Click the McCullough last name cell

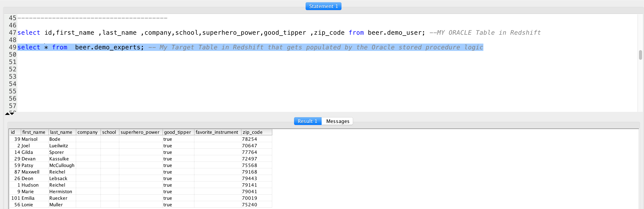tap(62, 165)
